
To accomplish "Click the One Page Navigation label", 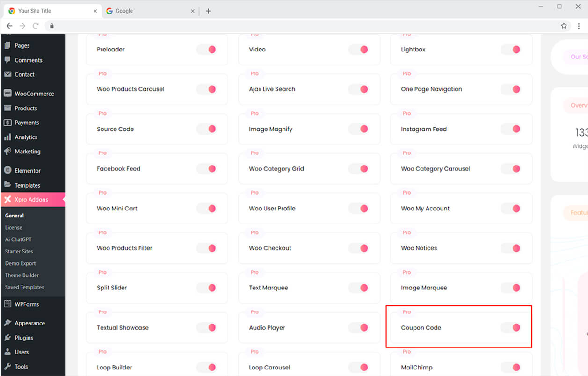I will tap(431, 89).
